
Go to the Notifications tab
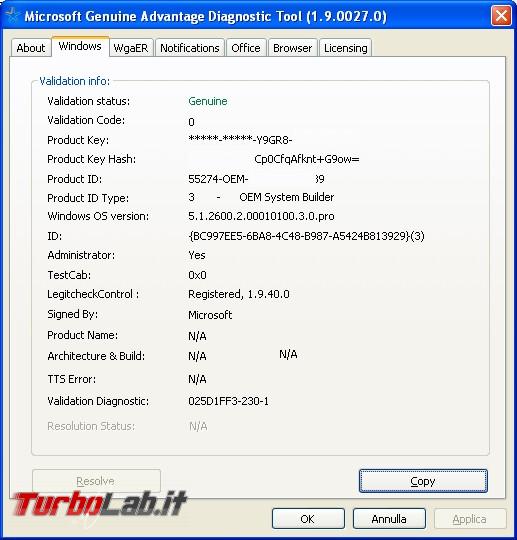point(190,48)
